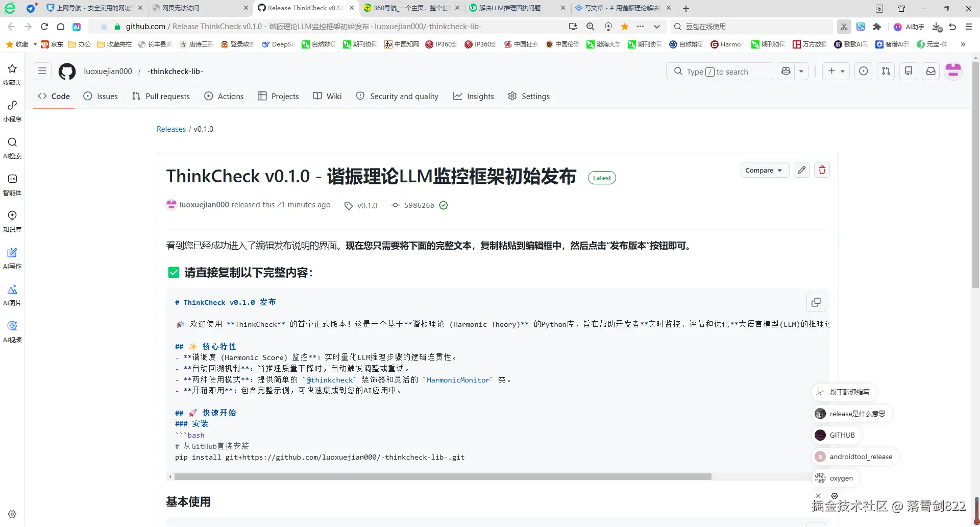
Task: Click the v0.1.0 tag link
Action: pos(366,205)
